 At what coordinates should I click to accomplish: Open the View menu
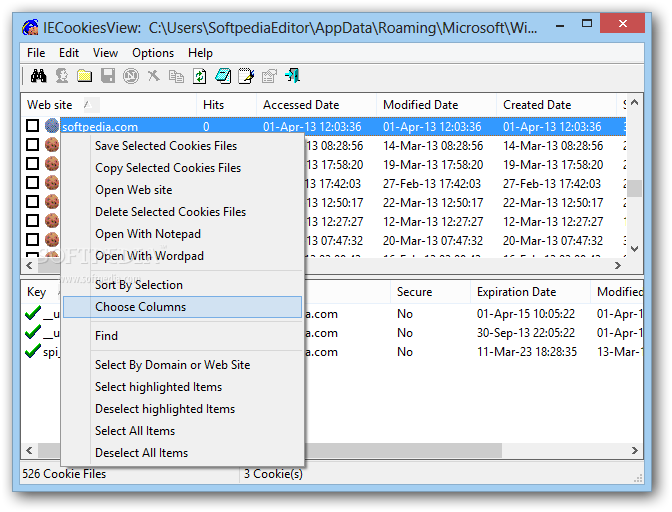pos(105,53)
